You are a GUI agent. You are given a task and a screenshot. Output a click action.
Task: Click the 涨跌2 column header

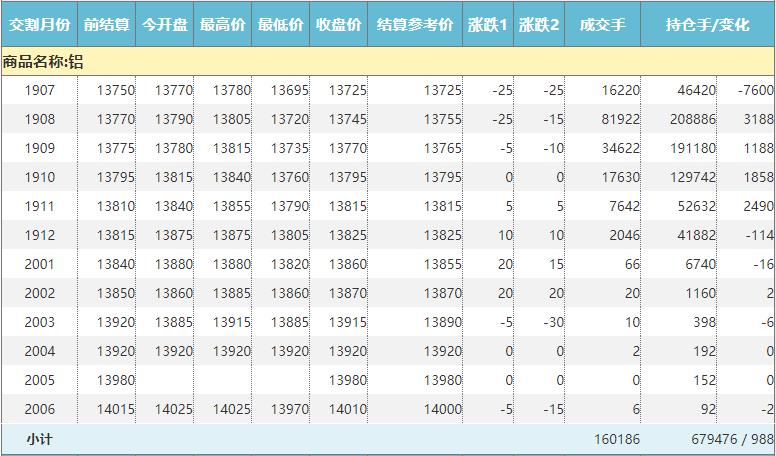(539, 24)
